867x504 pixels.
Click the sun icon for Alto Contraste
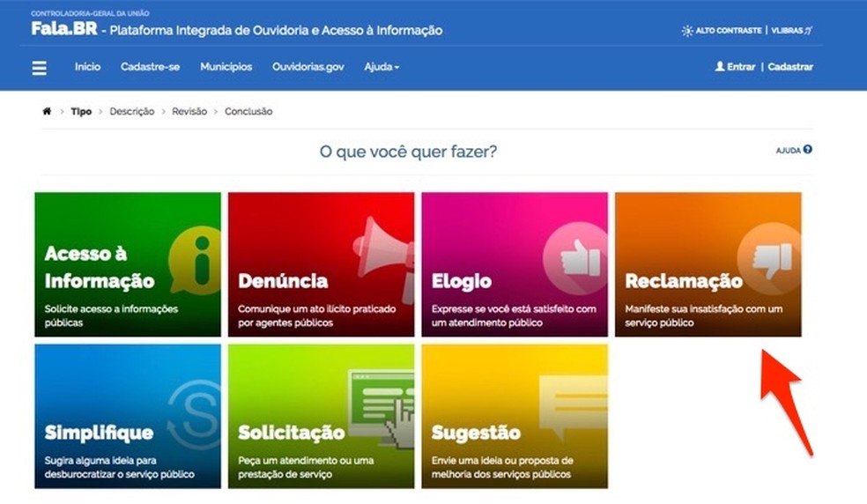click(x=686, y=31)
